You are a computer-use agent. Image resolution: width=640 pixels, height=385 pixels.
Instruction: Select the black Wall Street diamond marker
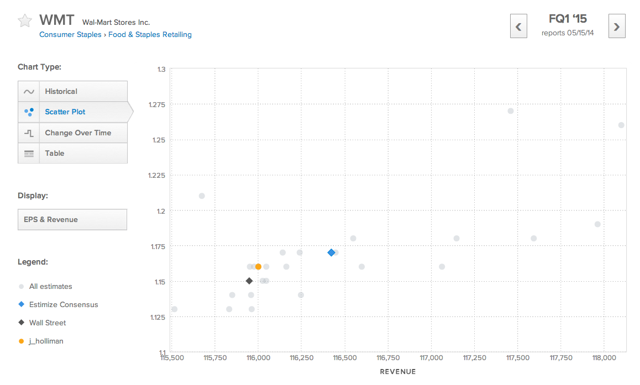[249, 281]
